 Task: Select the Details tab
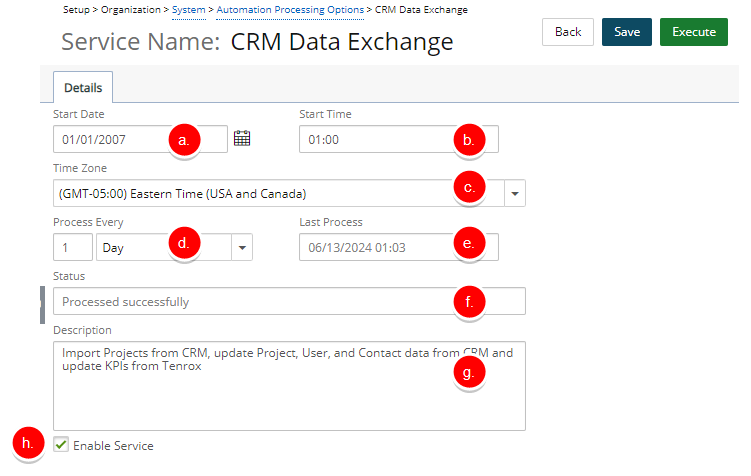pos(83,88)
